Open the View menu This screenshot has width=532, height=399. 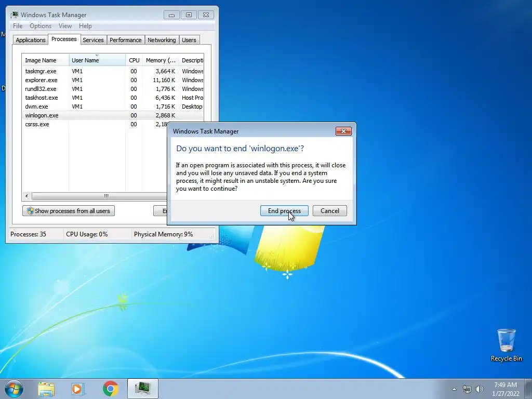coord(65,26)
